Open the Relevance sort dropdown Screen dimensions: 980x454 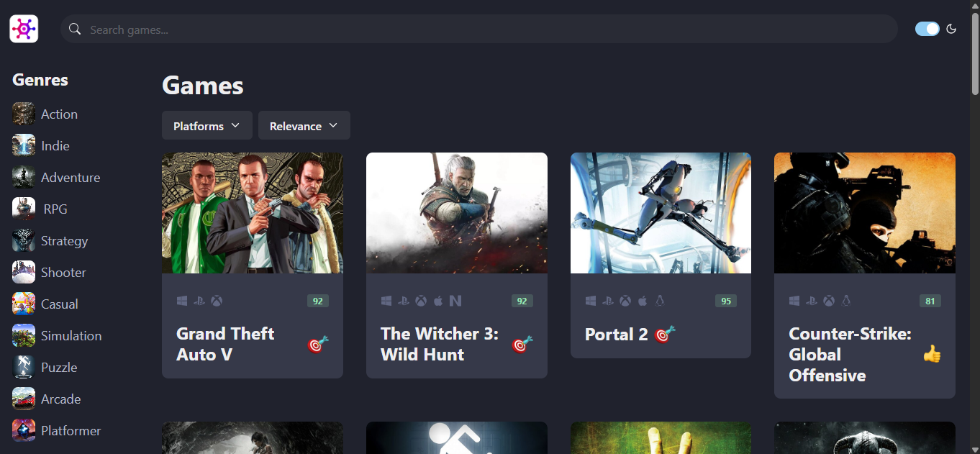pos(304,125)
